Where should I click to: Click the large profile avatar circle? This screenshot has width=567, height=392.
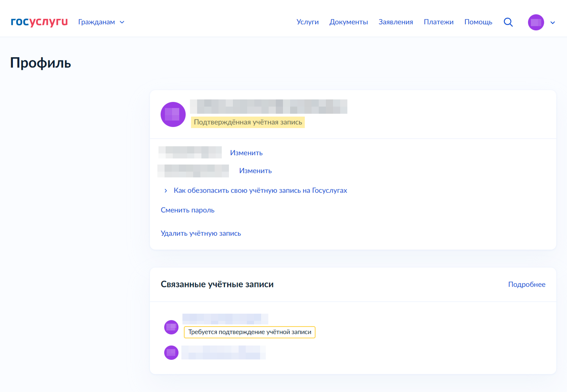pos(173,114)
